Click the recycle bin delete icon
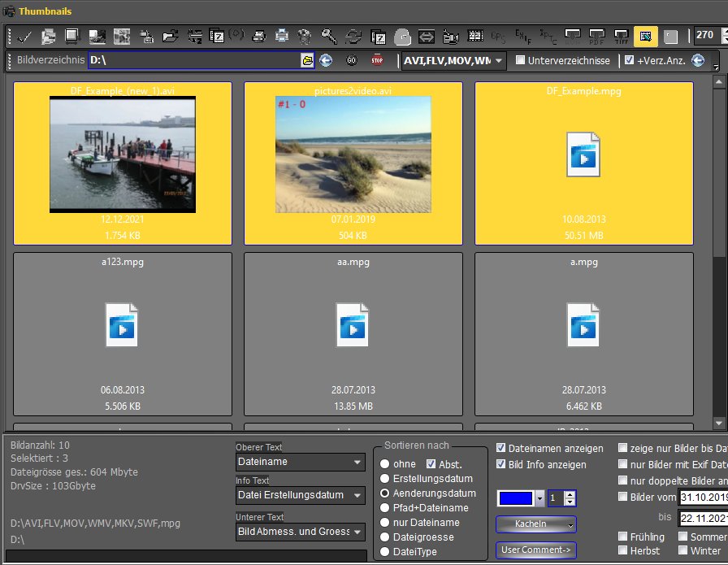The width and height of the screenshot is (728, 565). pos(305,36)
